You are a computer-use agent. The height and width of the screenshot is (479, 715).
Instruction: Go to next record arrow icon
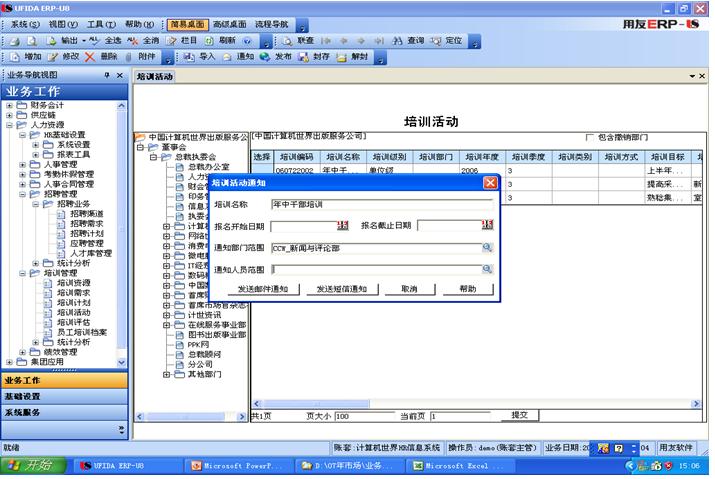click(x=361, y=41)
